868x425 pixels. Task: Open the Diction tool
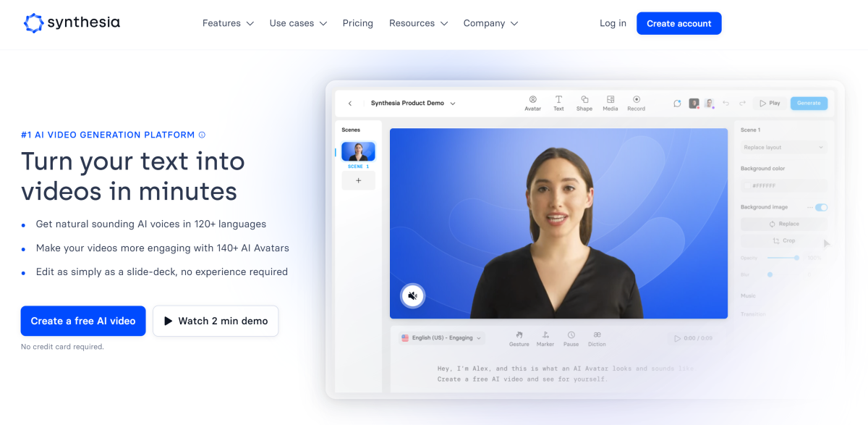(x=597, y=338)
